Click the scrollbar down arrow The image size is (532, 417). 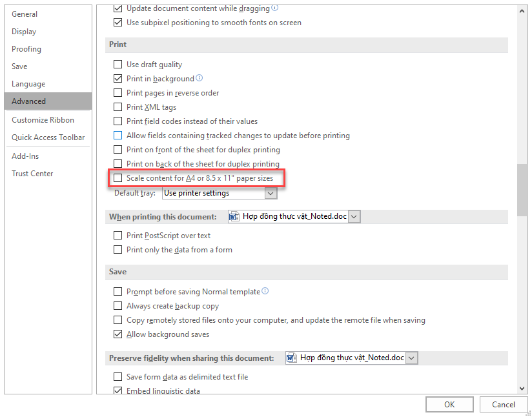(522, 389)
